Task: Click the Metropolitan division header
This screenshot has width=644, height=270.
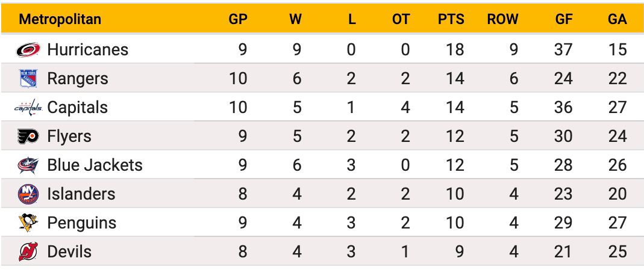Action: (x=60, y=19)
